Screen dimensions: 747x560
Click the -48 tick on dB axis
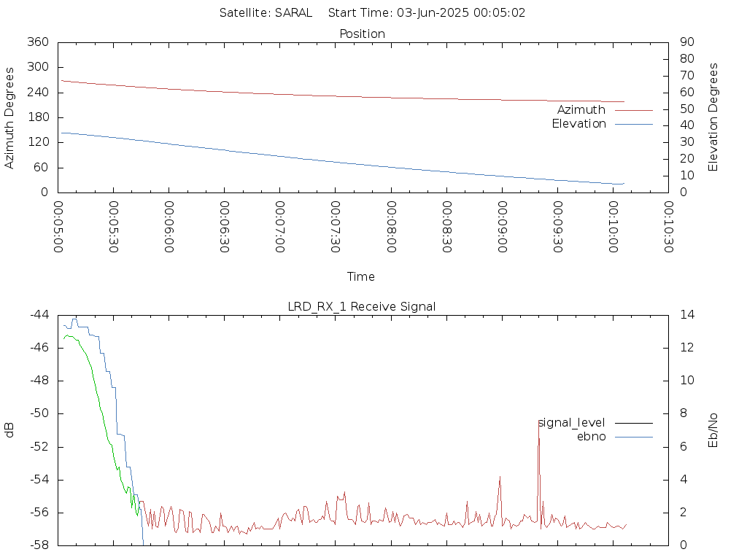click(39, 381)
